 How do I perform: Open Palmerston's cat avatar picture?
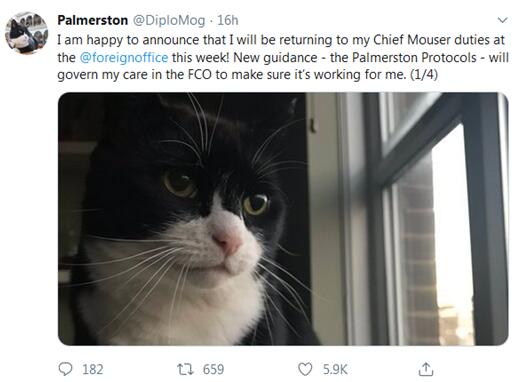click(x=27, y=33)
